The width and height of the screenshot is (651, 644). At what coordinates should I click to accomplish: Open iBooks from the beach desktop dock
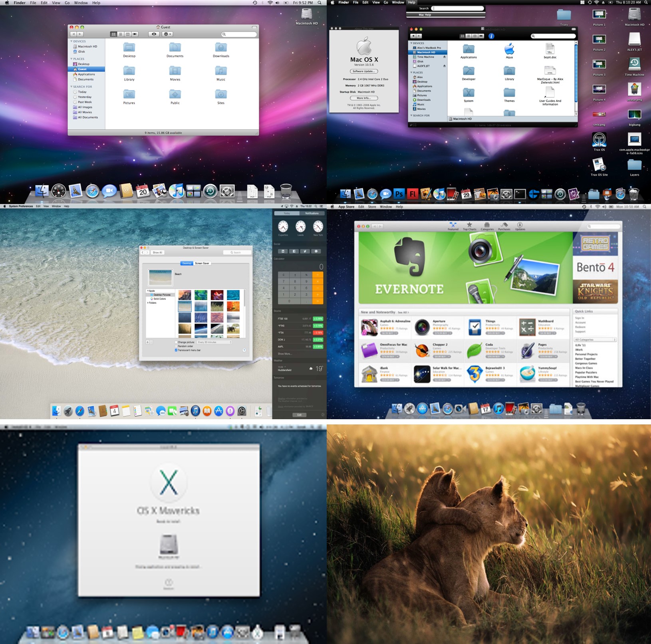[x=207, y=411]
